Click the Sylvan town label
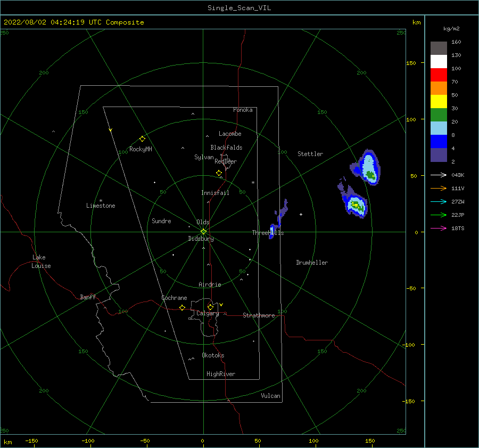 click(x=204, y=157)
